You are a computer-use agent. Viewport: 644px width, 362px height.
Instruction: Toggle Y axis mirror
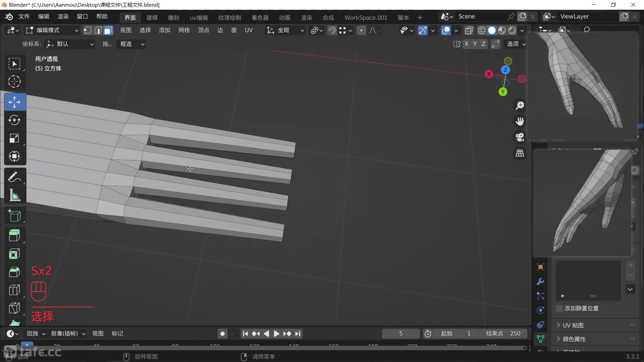475,44
